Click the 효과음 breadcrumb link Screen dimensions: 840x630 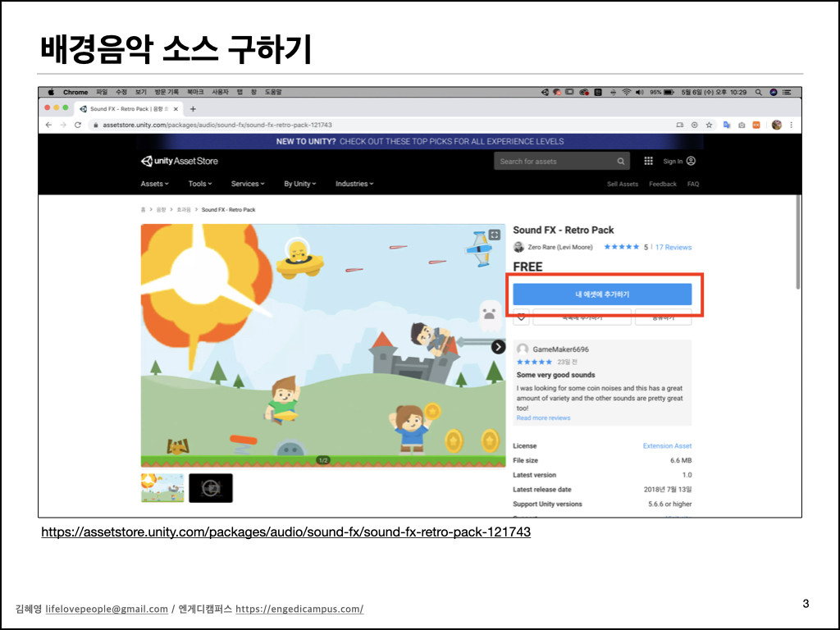[184, 210]
